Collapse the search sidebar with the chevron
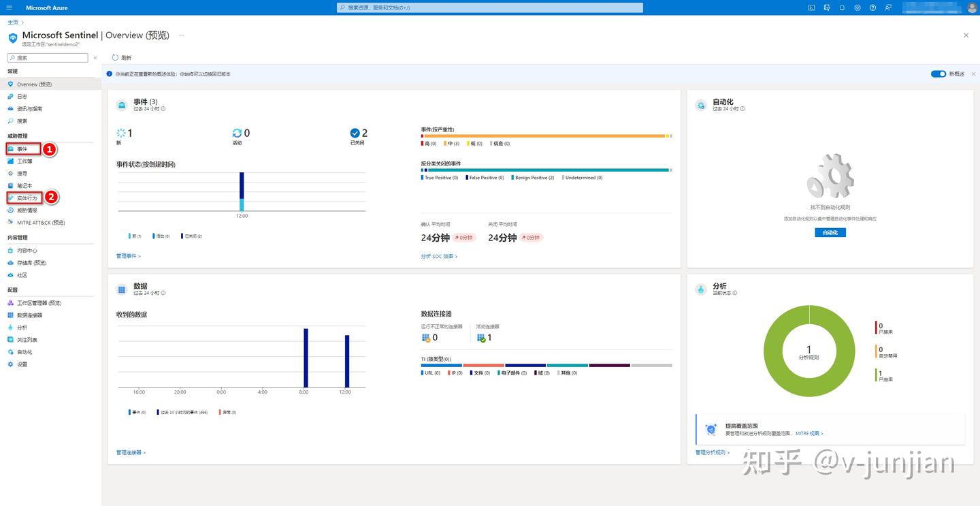 [x=95, y=57]
